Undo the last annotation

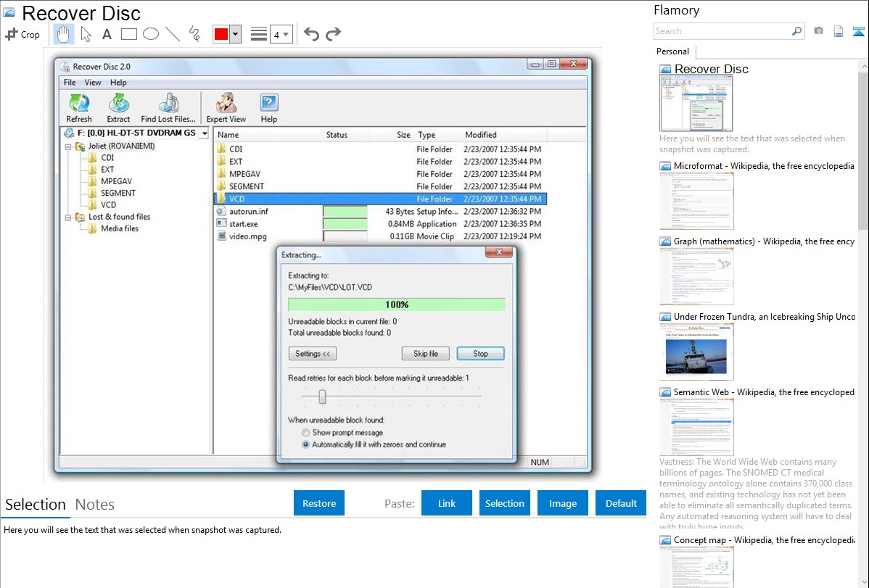coord(311,34)
